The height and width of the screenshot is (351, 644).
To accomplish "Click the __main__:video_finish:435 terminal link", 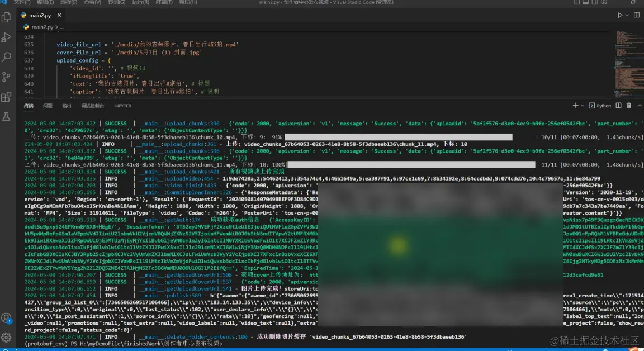I will tap(177, 186).
